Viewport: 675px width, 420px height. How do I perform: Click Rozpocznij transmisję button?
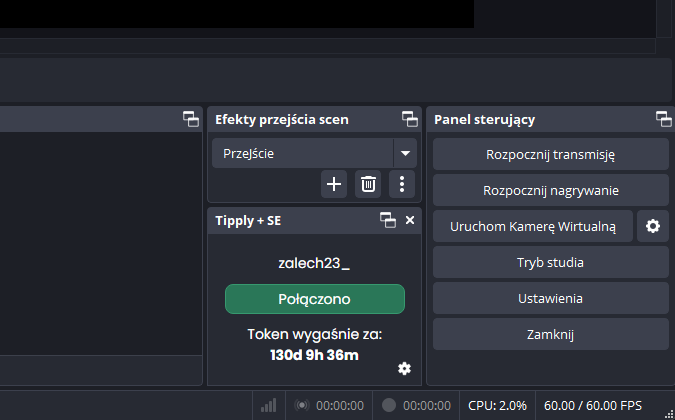click(x=551, y=154)
